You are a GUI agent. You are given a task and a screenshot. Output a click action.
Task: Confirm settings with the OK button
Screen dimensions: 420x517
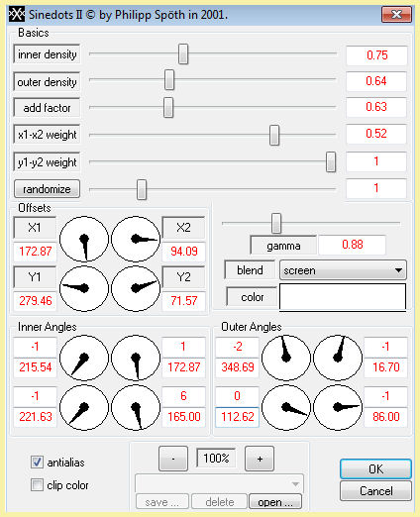pyautogui.click(x=375, y=468)
